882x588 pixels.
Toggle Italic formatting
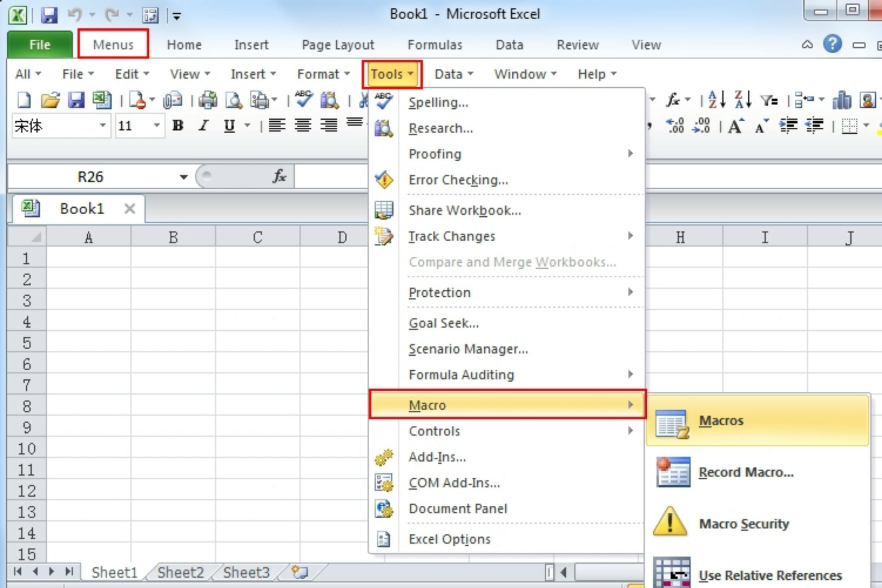(204, 125)
